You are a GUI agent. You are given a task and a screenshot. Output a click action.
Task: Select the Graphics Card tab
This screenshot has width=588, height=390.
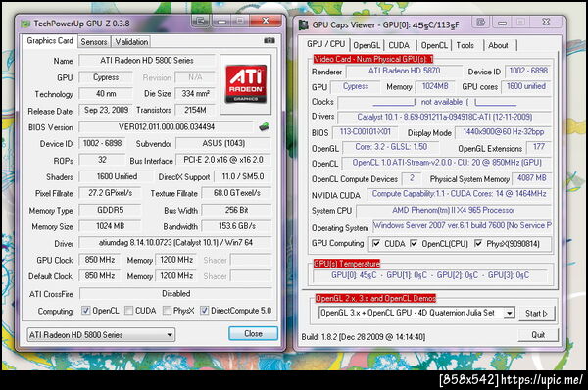pos(50,41)
